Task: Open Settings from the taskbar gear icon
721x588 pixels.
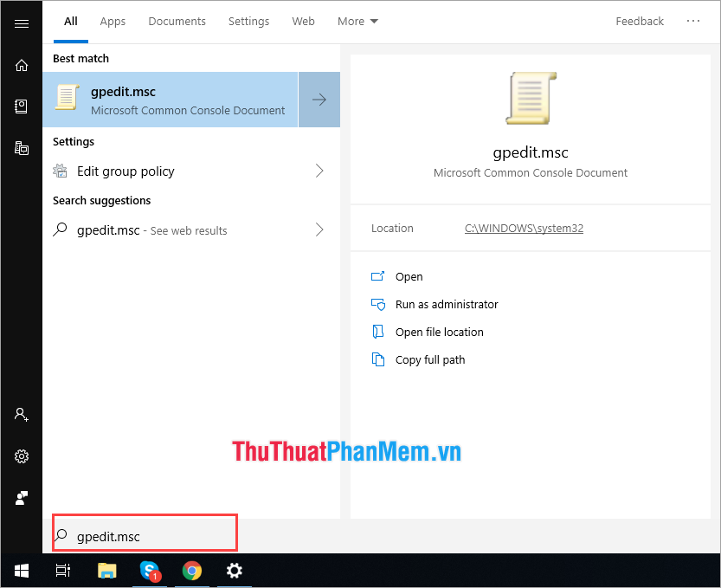Action: tap(234, 571)
